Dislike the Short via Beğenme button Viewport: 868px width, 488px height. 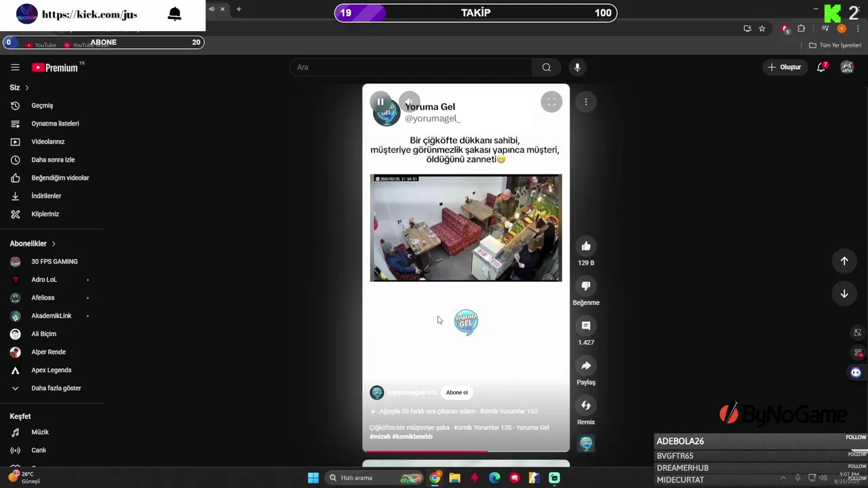(586, 286)
